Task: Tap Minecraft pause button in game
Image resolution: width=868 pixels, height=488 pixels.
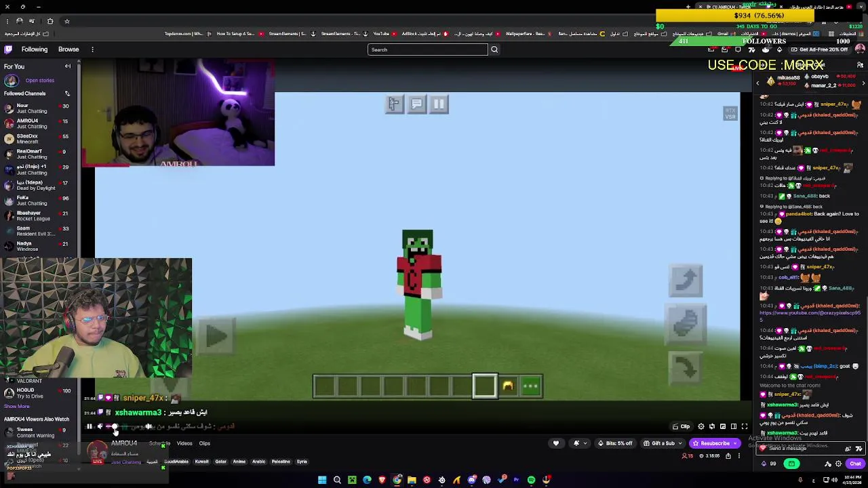Action: pyautogui.click(x=439, y=104)
